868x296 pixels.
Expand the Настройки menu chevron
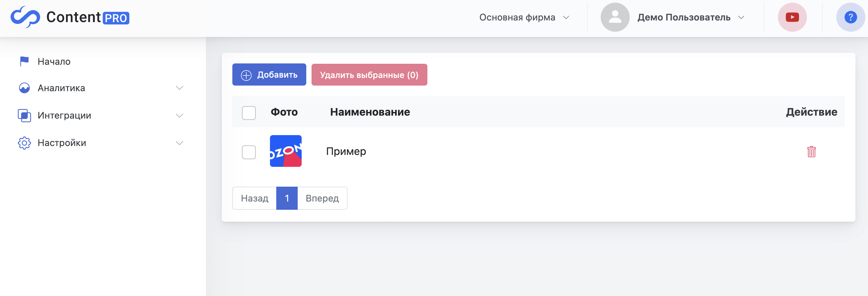(x=180, y=143)
